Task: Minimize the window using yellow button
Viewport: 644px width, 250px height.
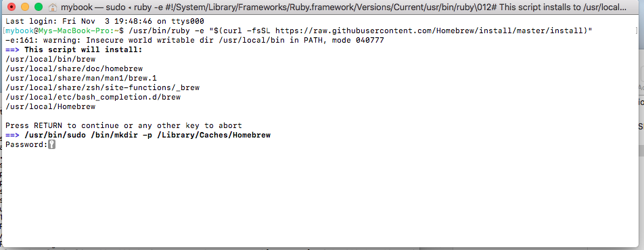Action: [25, 7]
